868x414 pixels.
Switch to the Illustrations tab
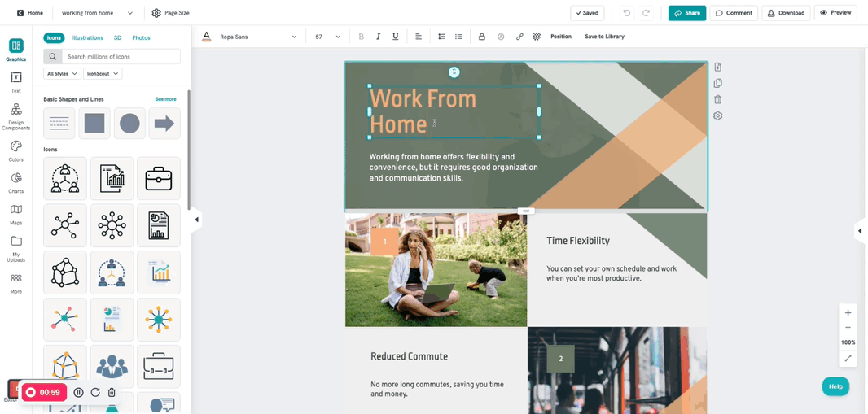coord(87,37)
